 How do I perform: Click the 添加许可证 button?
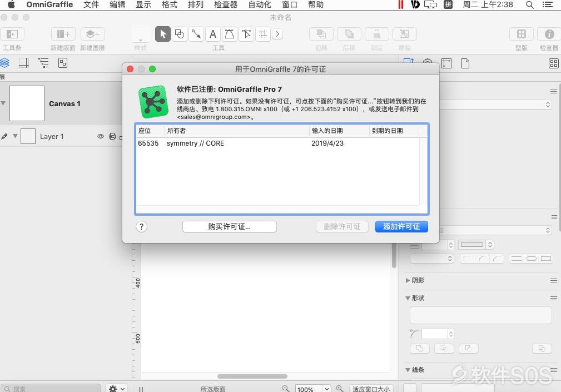coord(401,227)
